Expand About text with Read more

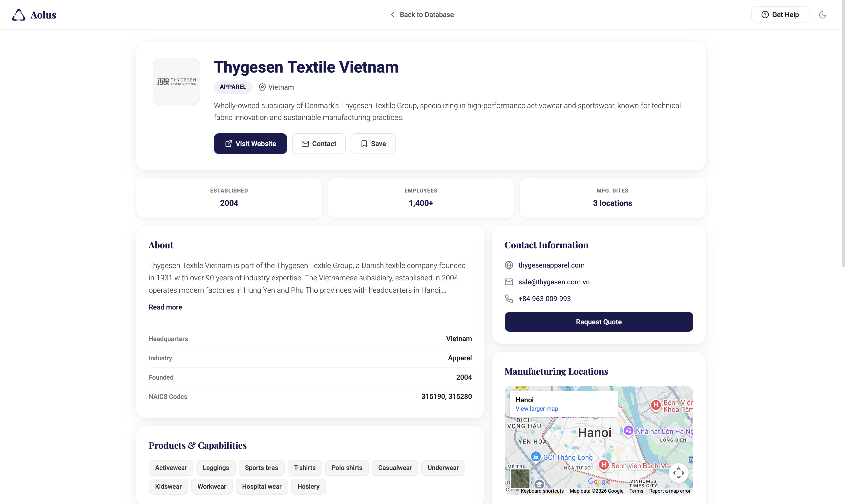(165, 307)
